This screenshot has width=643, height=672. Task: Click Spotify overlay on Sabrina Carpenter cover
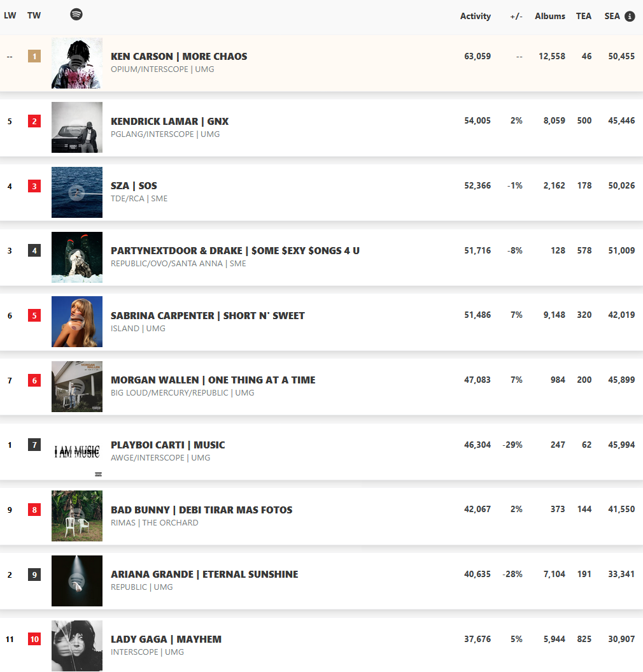click(76, 322)
